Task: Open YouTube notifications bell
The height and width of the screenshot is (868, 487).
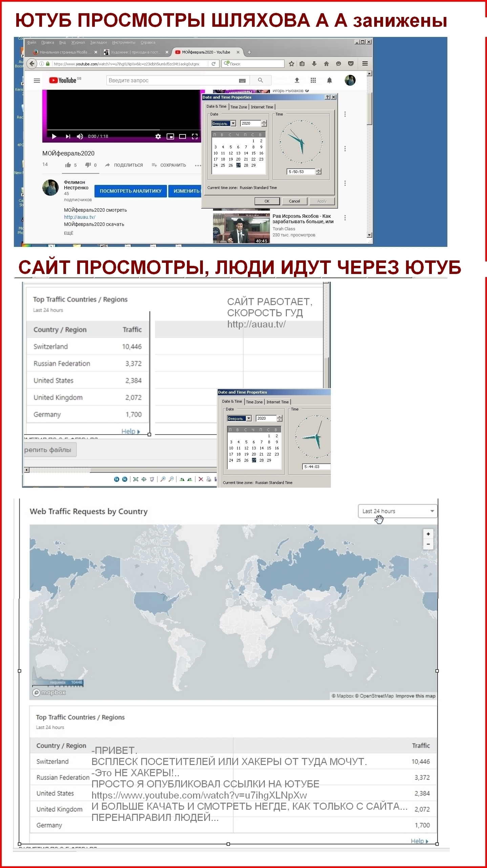Action: tap(330, 80)
